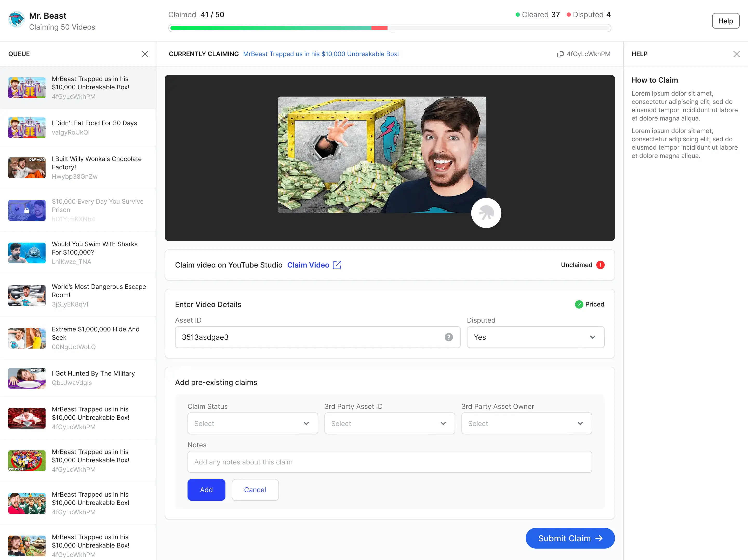Select queue item I Didn't Eat Food For 30 Days
The height and width of the screenshot is (560, 748).
pos(78,128)
